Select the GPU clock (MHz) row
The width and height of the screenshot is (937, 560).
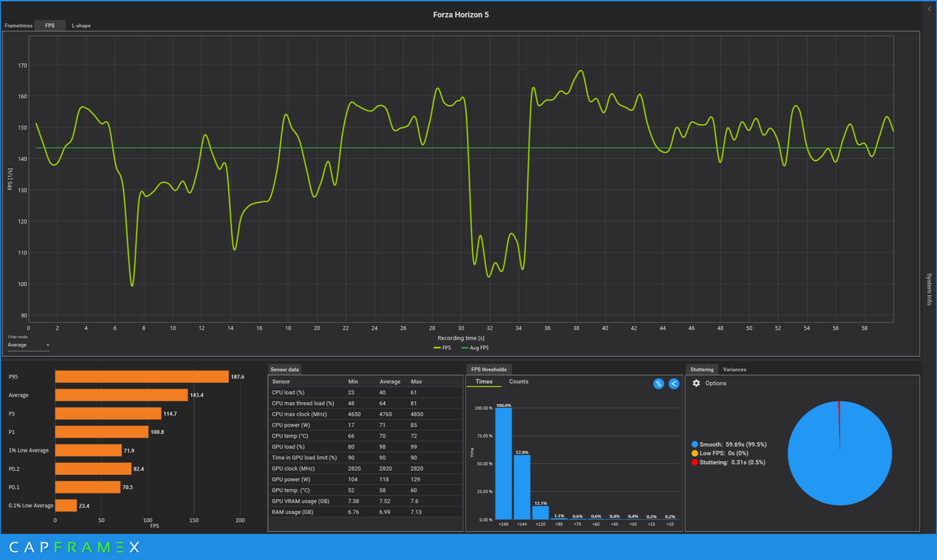click(x=365, y=468)
